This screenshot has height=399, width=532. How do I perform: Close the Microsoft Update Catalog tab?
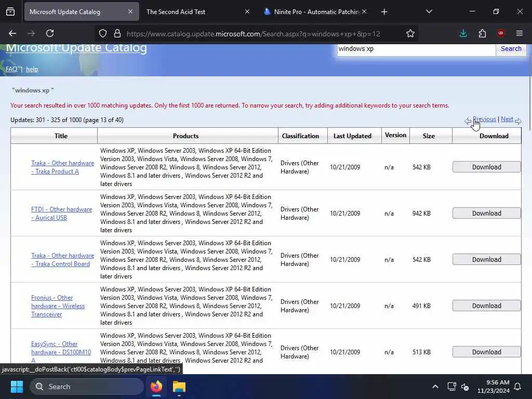(x=130, y=11)
